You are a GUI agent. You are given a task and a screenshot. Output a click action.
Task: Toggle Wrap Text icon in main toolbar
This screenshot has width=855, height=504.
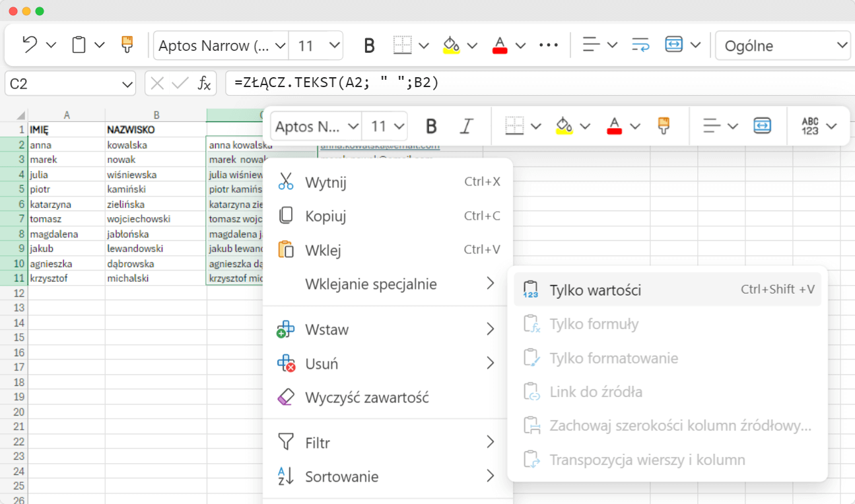pyautogui.click(x=640, y=45)
